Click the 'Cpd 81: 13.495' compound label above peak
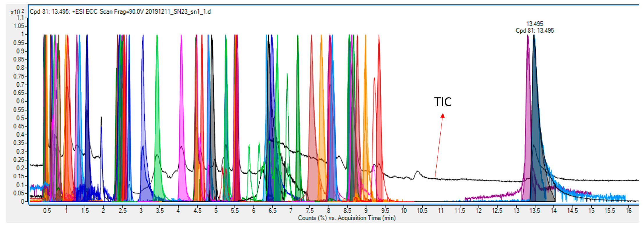 point(535,31)
